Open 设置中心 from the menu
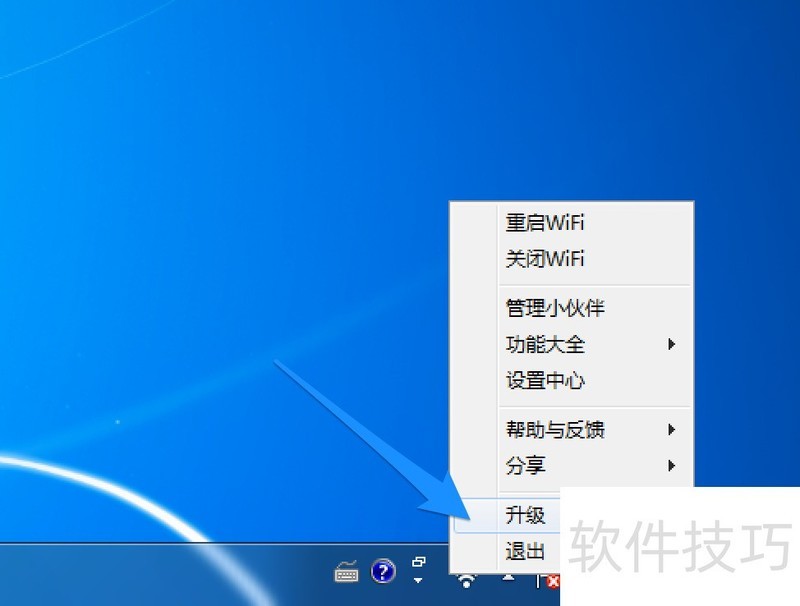Viewport: 800px width, 606px height. point(545,380)
